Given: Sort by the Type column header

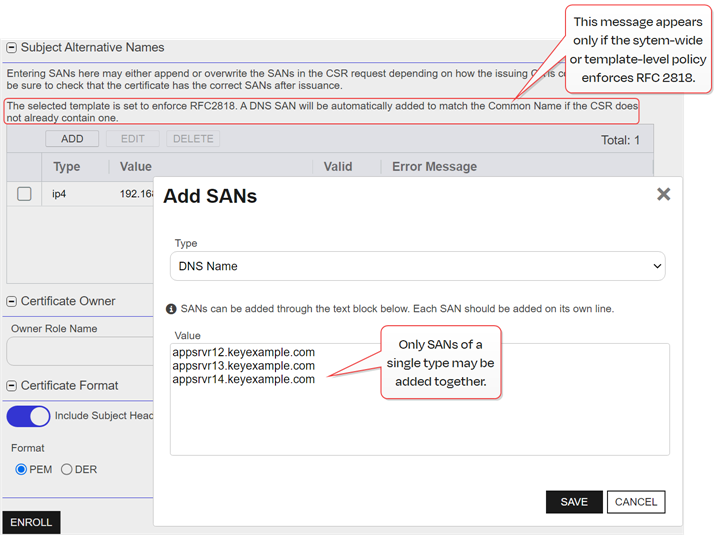Looking at the screenshot, I should tap(67, 167).
